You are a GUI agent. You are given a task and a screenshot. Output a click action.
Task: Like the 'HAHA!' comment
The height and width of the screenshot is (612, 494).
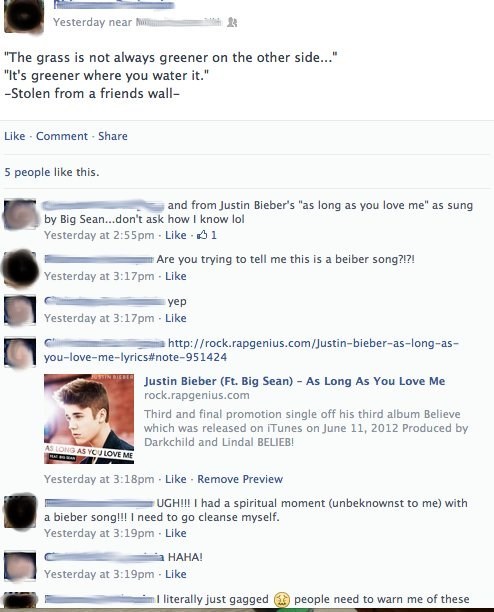pyautogui.click(x=176, y=574)
